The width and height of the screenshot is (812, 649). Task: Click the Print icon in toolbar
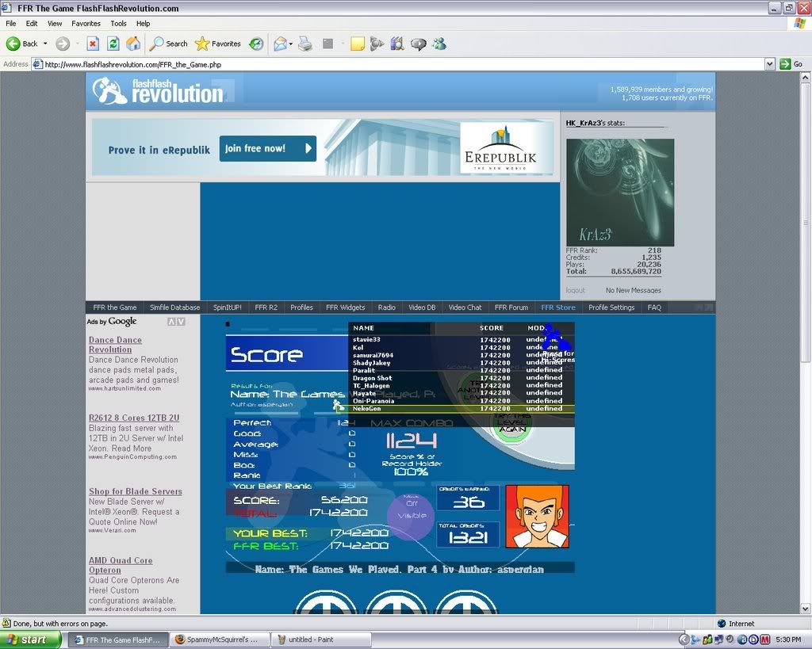point(304,44)
